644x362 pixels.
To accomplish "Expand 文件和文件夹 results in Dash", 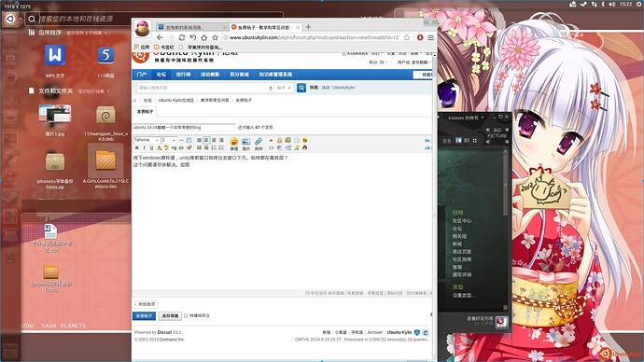I will (93, 91).
